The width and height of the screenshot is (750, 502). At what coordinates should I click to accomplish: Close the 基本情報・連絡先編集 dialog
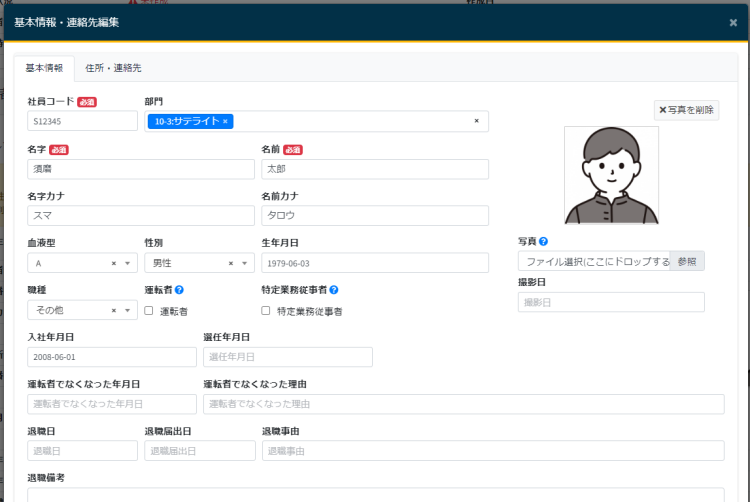[733, 22]
